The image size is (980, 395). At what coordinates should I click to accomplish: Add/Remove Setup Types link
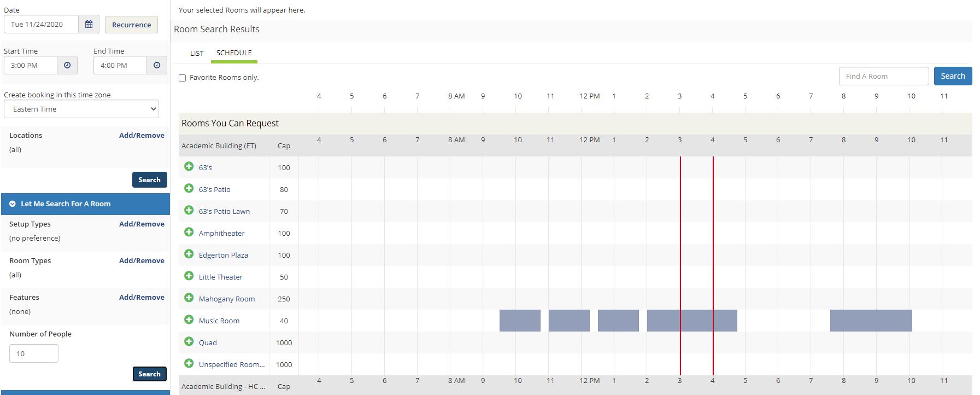coord(142,224)
